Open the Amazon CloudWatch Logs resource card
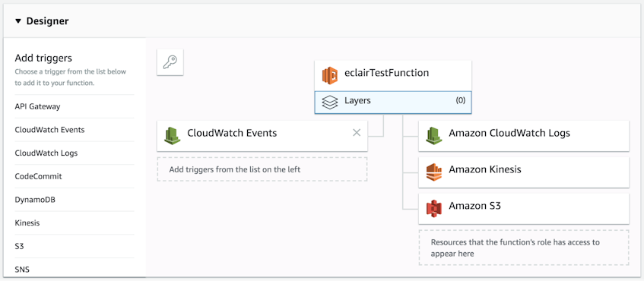 [524, 136]
